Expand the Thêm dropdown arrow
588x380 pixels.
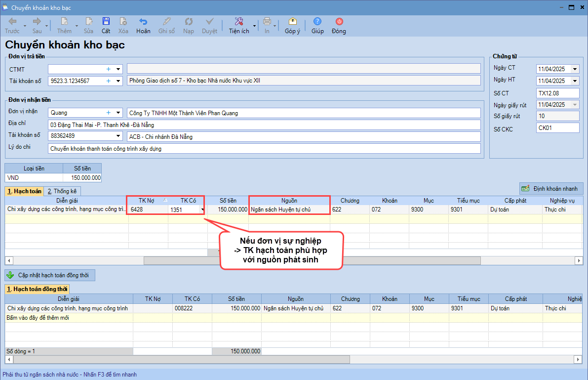77,26
